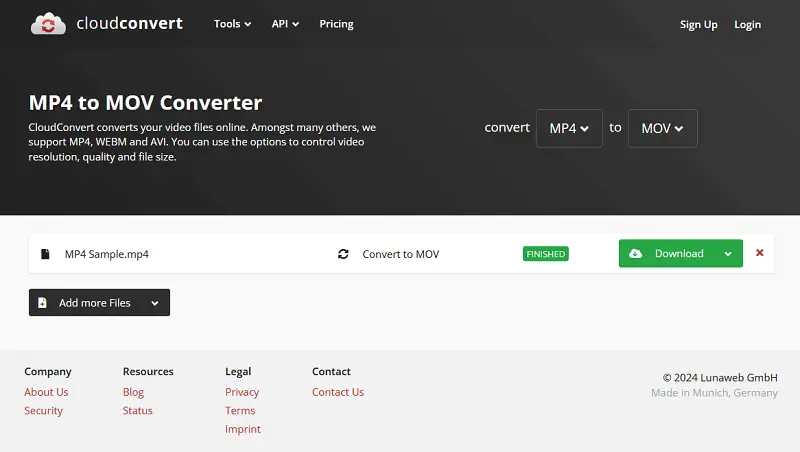Viewport: 800px width, 452px height.
Task: Open the MP4 source format dropdown
Action: 569,128
